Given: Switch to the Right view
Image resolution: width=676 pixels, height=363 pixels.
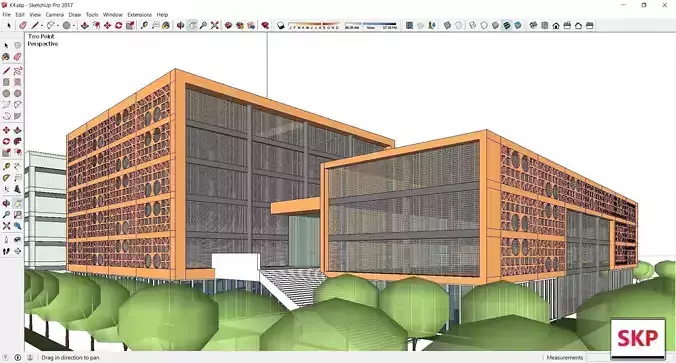Looking at the screenshot, I should click(x=567, y=25).
